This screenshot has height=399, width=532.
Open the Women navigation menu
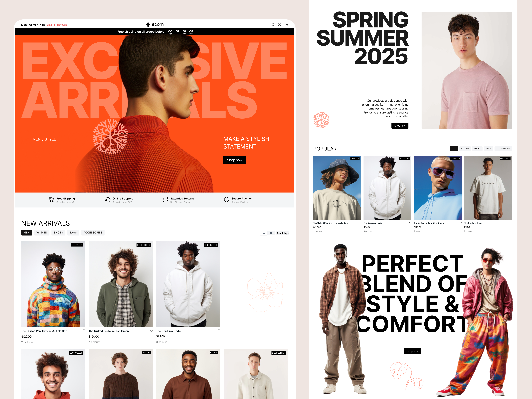33,25
